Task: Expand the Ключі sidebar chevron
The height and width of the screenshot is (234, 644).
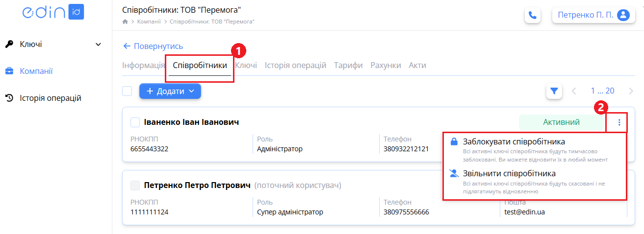Action: point(98,45)
